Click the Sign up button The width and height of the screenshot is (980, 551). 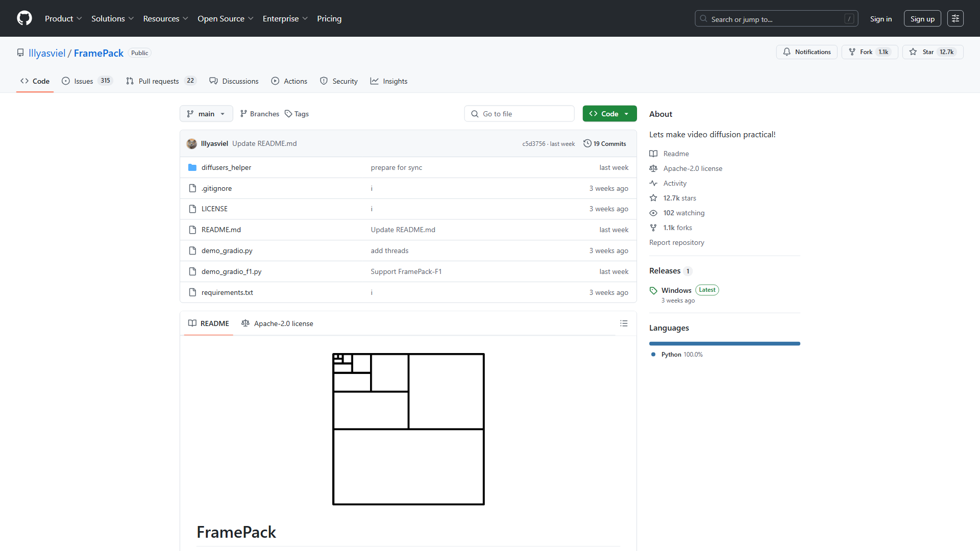tap(922, 19)
